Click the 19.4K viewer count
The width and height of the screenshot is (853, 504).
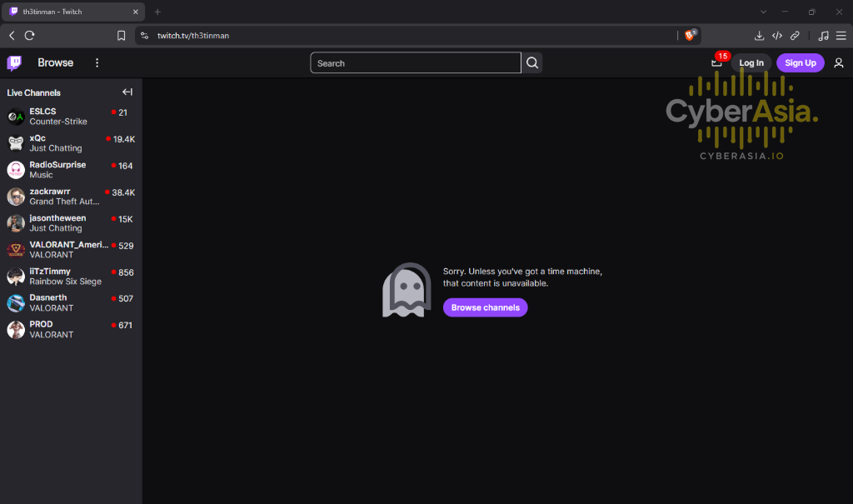pyautogui.click(x=123, y=139)
